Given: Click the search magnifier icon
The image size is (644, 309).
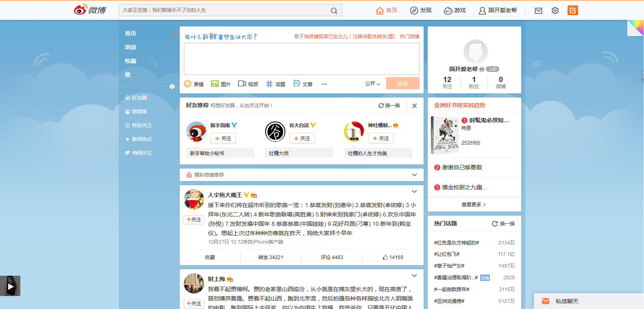Looking at the screenshot, I should [334, 11].
